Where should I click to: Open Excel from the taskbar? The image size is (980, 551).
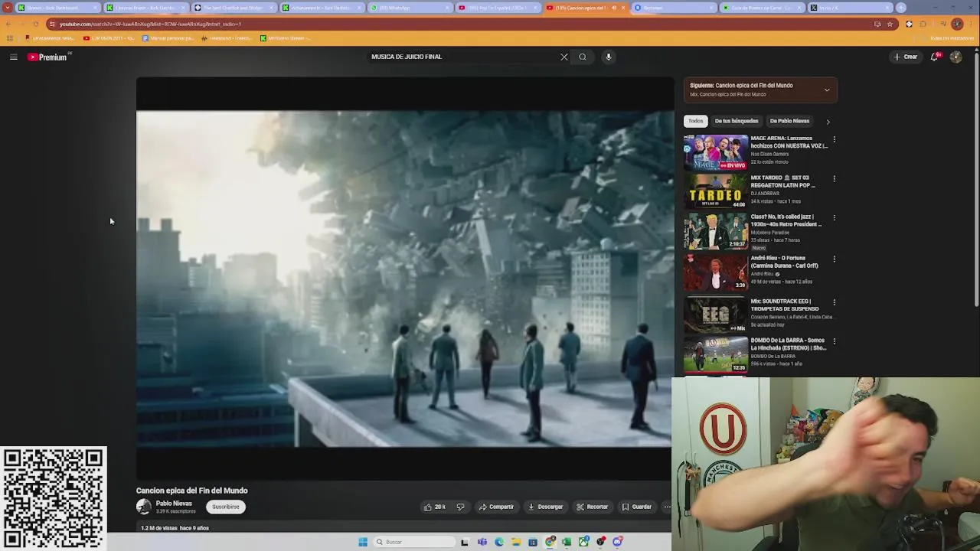567,542
